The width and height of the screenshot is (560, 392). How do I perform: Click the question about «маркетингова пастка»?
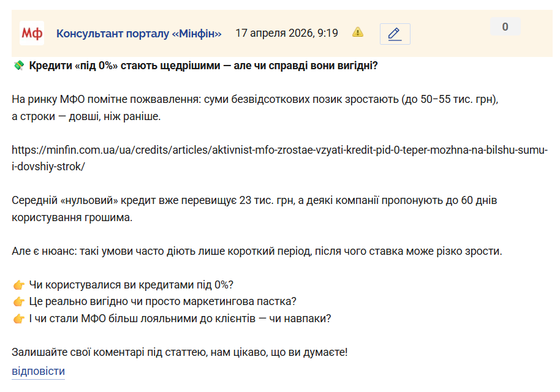click(163, 301)
